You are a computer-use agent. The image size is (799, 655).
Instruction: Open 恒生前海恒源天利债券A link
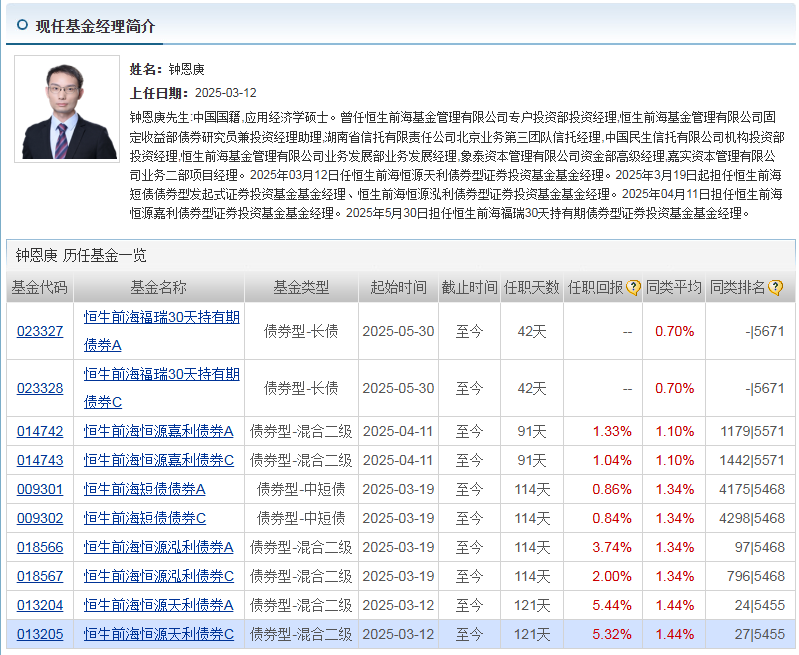pos(158,606)
